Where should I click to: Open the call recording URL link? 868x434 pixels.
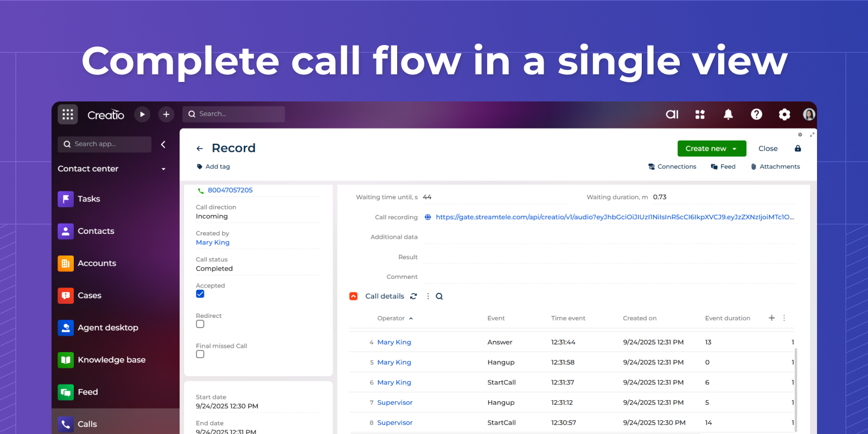point(614,217)
